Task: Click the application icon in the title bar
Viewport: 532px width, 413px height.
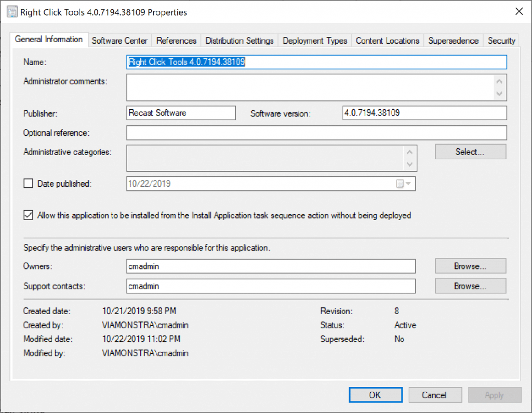Action: click(x=11, y=11)
